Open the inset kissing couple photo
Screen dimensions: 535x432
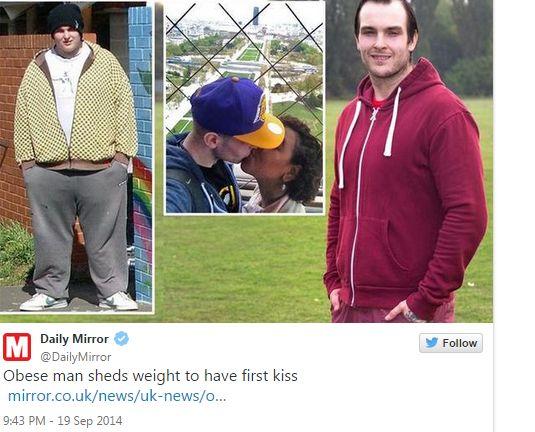(x=244, y=109)
